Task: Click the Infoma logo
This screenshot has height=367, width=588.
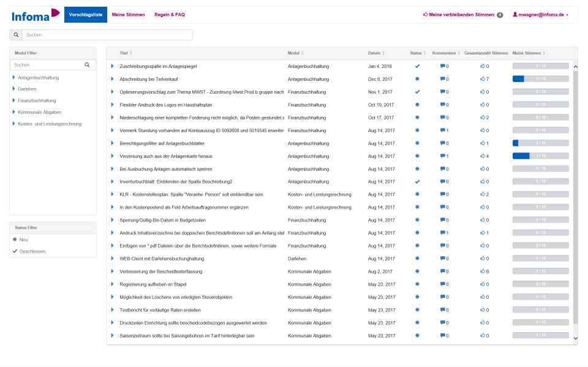Action: (x=36, y=15)
